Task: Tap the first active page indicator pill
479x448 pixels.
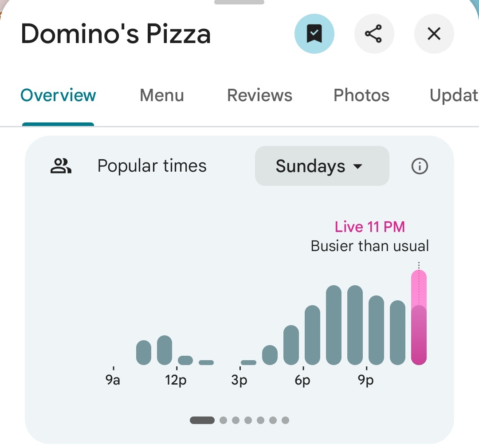Action: 202,420
